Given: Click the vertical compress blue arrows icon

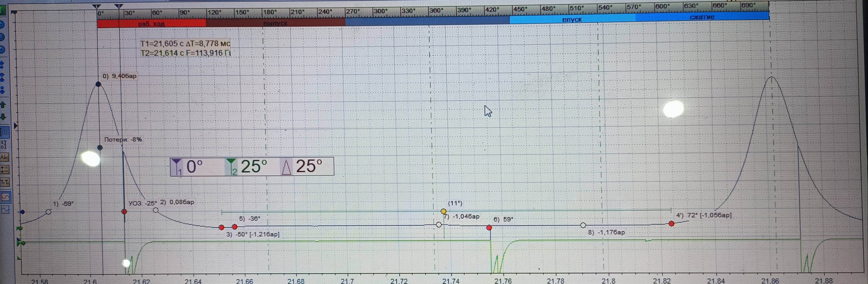Looking at the screenshot, I should tap(2, 78).
